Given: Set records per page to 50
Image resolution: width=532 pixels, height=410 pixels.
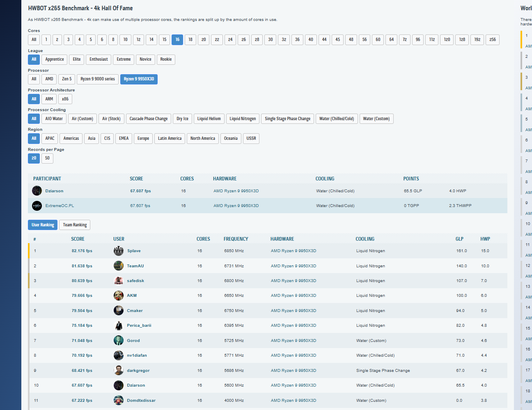Looking at the screenshot, I should [47, 158].
